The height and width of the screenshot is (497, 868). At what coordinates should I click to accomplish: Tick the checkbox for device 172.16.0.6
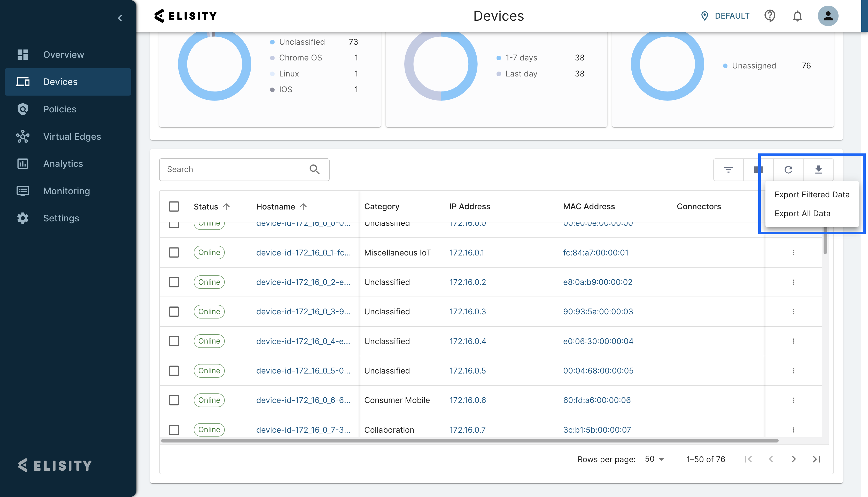point(174,400)
